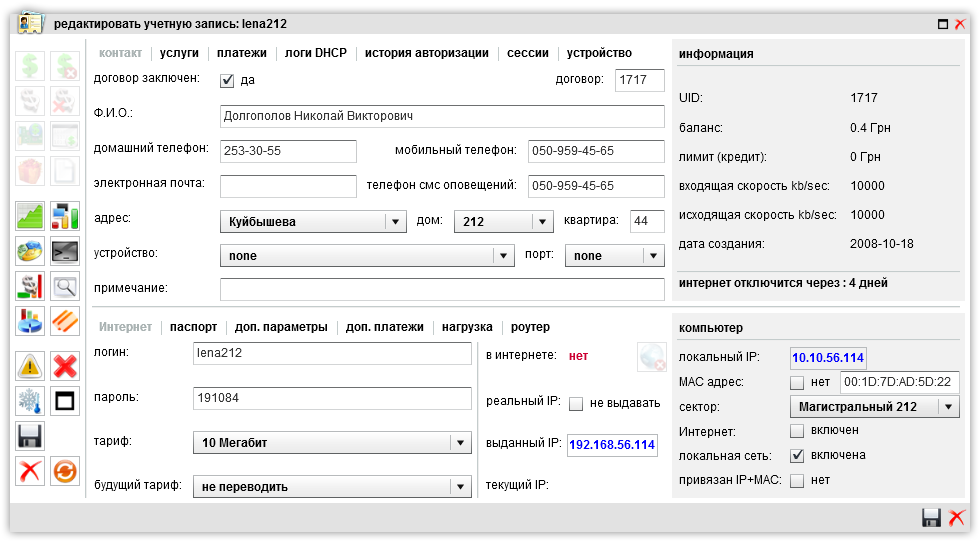Click the snowflake freeze icon
The height and width of the screenshot is (542, 980).
[31, 401]
